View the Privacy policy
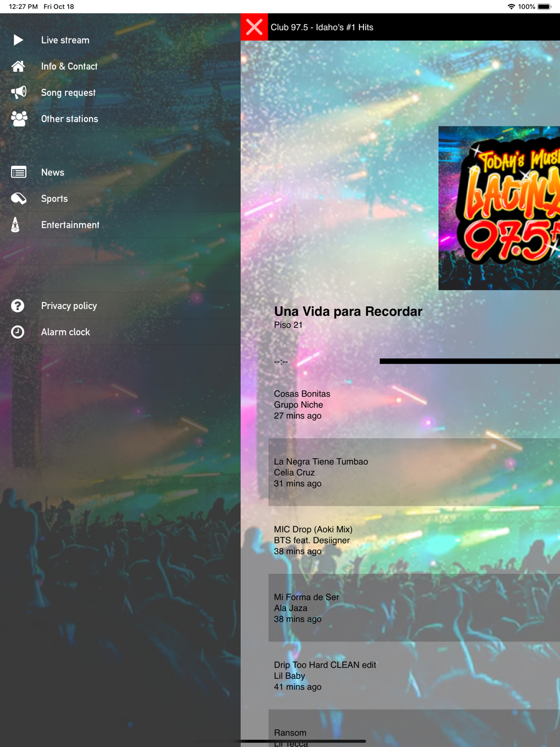Viewport: 560px width, 747px height. pos(120,306)
